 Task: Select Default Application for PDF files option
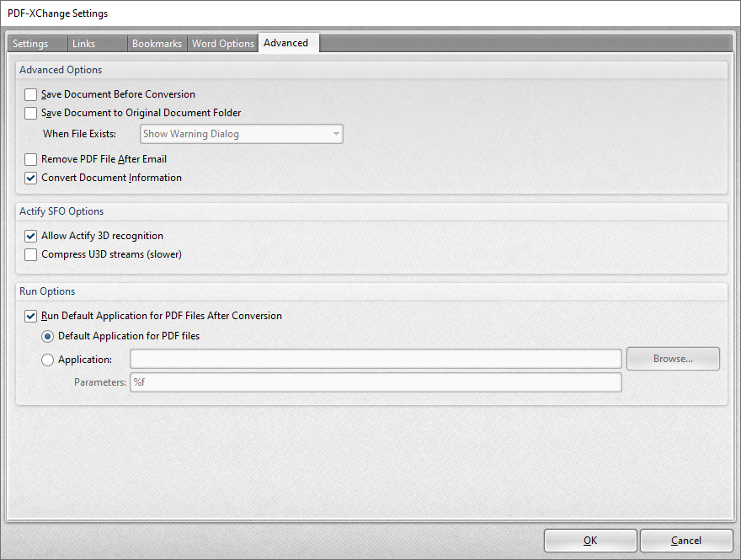pos(48,336)
